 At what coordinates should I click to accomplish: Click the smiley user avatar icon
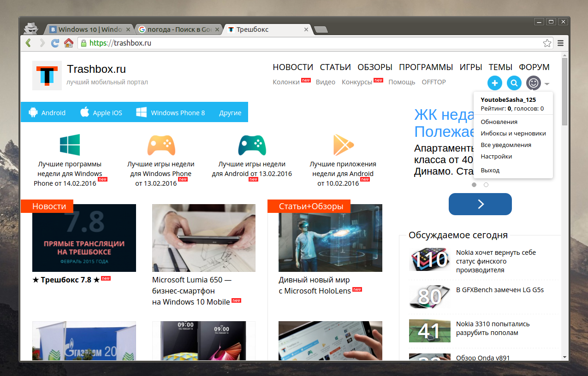(x=534, y=83)
